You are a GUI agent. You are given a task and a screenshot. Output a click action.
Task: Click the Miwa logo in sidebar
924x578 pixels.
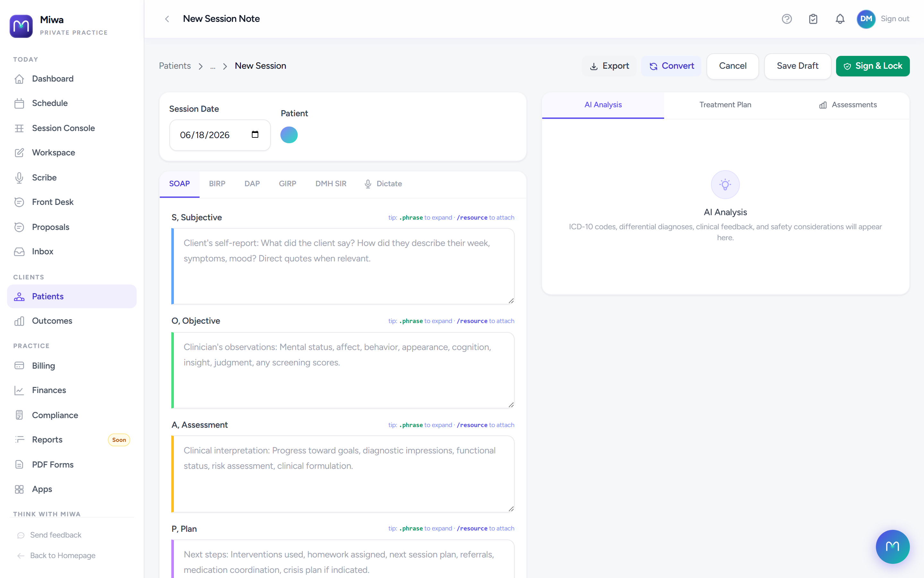21,26
